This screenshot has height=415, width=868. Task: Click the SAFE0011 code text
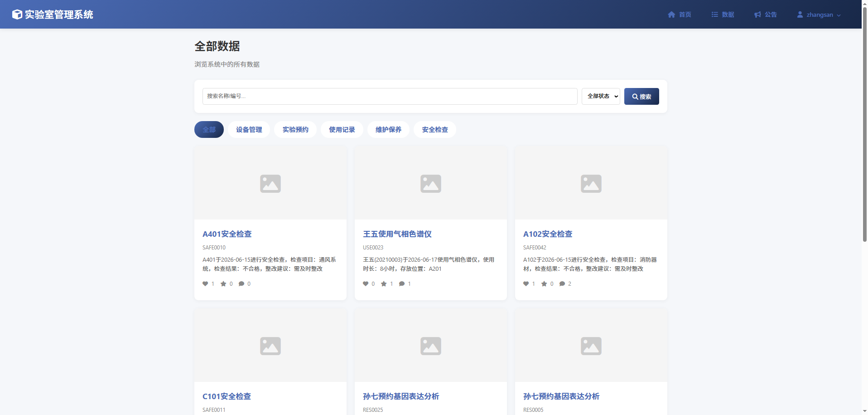pos(214,410)
